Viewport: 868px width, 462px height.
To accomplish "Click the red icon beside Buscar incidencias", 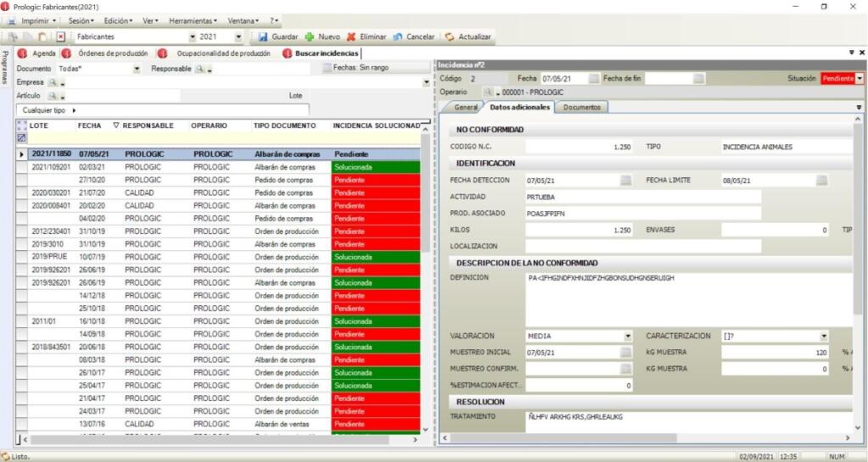I will point(287,53).
